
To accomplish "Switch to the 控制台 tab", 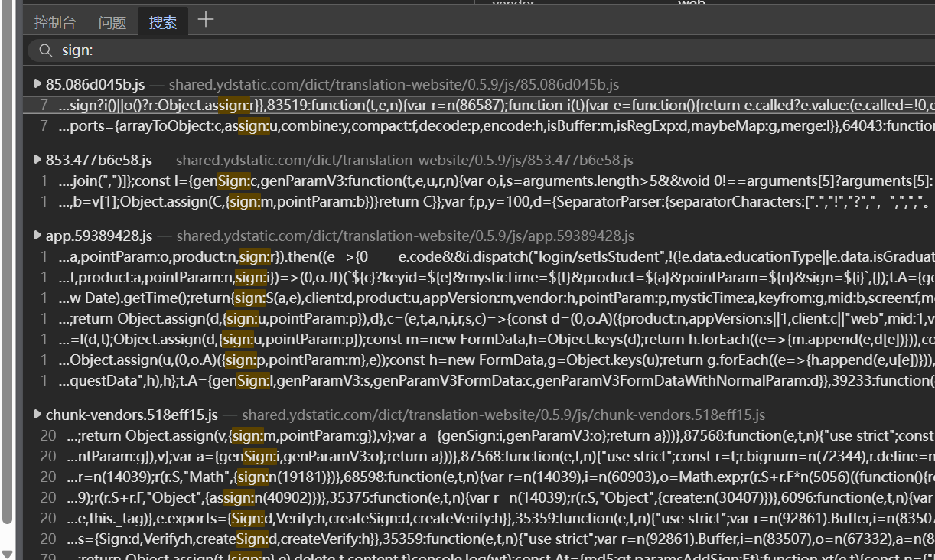I will click(x=55, y=22).
